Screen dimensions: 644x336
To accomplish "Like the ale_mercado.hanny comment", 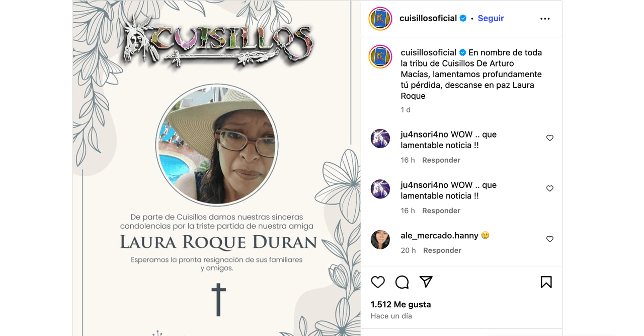I will [x=550, y=239].
